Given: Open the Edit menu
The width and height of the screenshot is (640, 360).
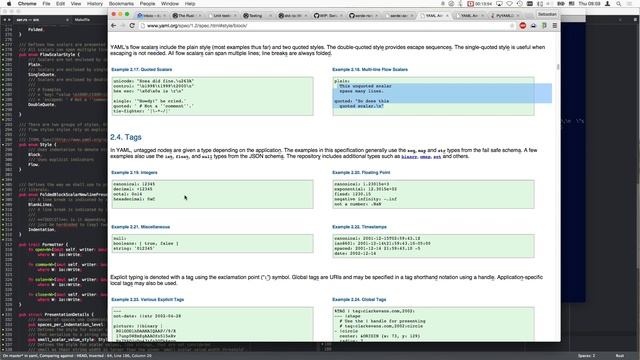Looking at the screenshot, I should coord(61,4).
